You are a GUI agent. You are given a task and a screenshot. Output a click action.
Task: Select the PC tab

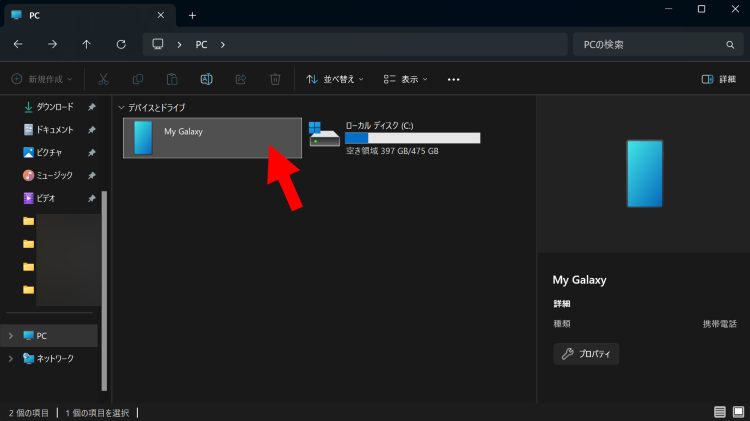[x=90, y=15]
